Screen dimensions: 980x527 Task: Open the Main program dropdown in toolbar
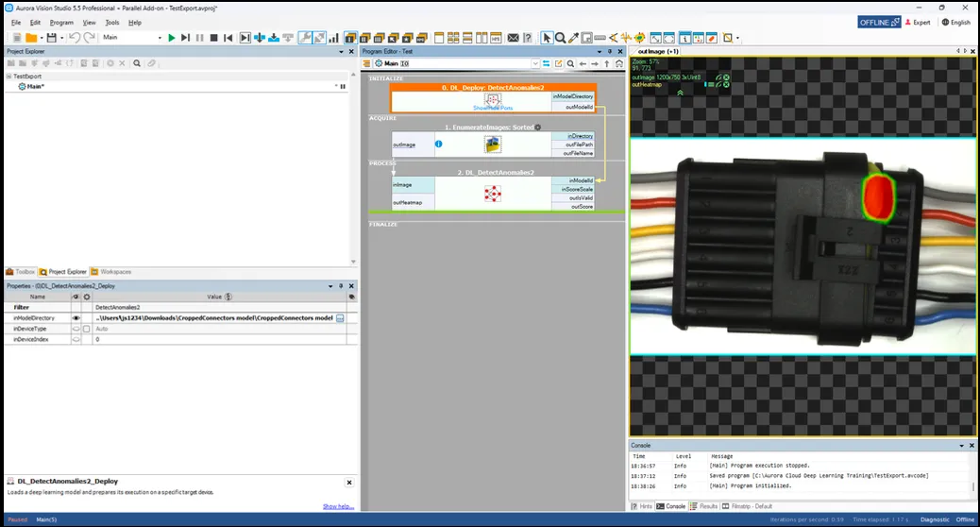(x=159, y=38)
